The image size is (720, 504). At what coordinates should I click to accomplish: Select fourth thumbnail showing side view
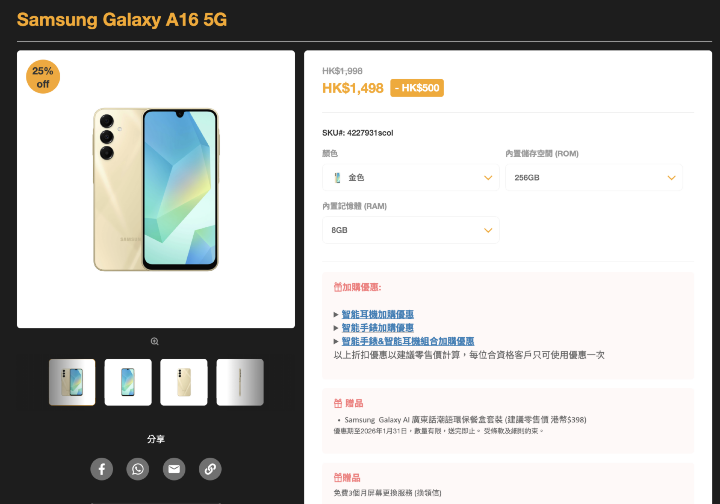(x=240, y=382)
